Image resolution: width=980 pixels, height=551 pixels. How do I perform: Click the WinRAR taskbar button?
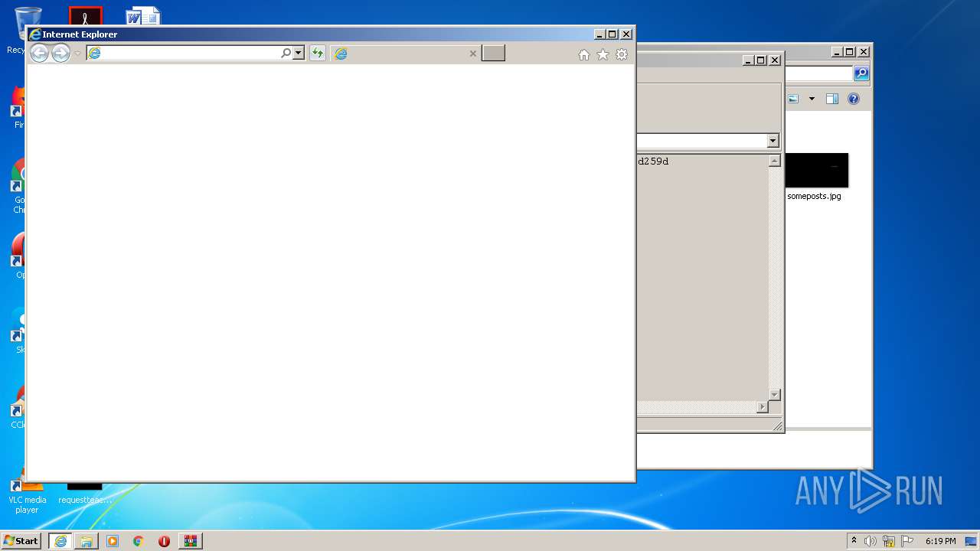(x=190, y=541)
